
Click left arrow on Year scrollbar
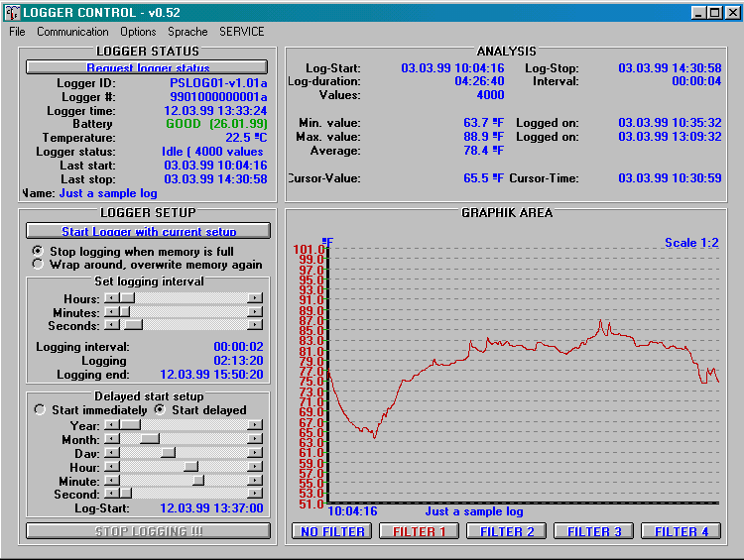[112, 425]
